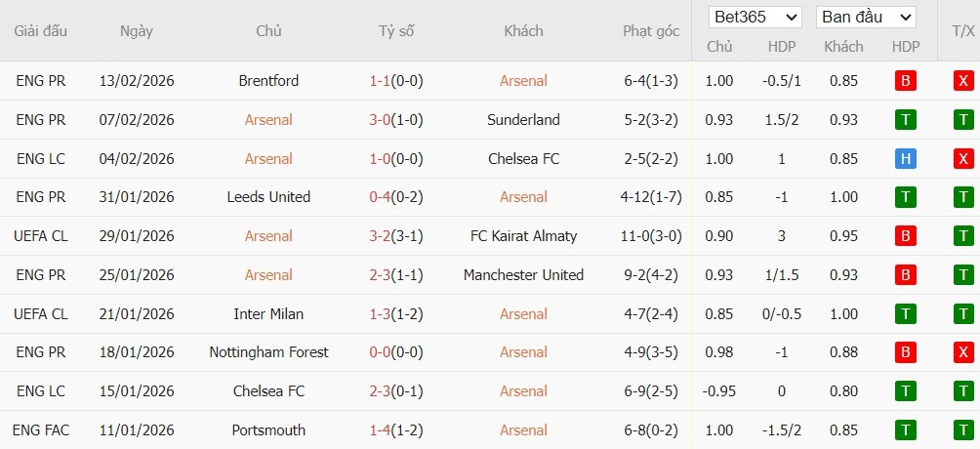Click the Giải đấu column header
Viewport: 980px width, 449px height.
[x=41, y=31]
